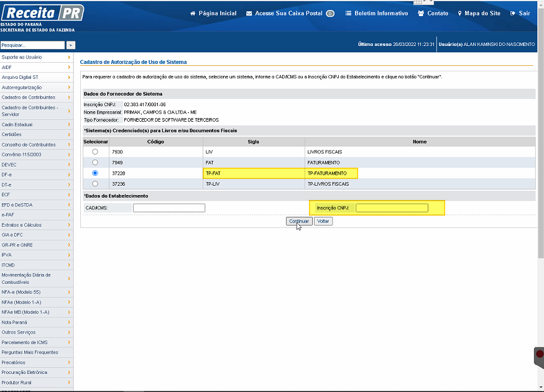
Task: Click the people icon next to Contato
Action: (x=421, y=14)
